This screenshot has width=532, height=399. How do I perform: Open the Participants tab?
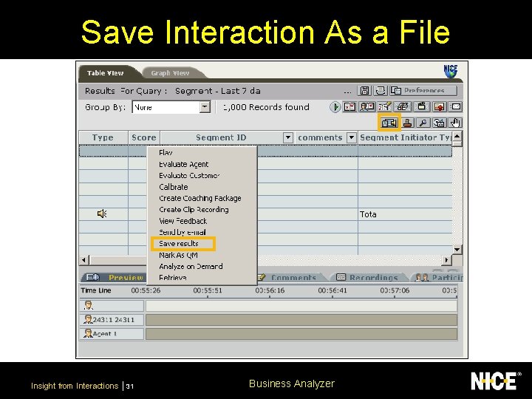[438, 278]
